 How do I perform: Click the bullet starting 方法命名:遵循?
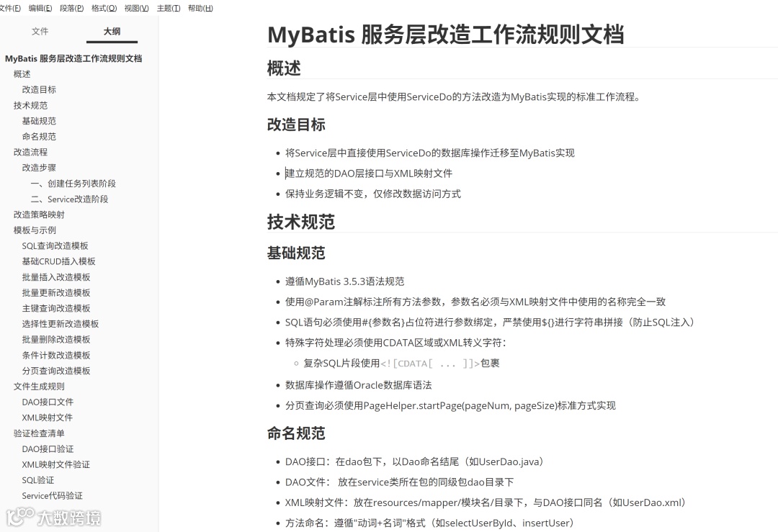(x=431, y=523)
